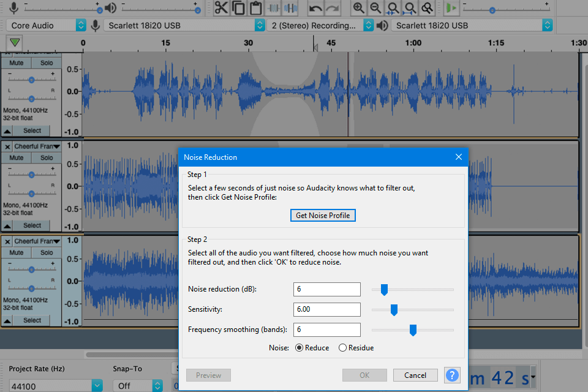Open middle track Cheerful Fran name menu
This screenshot has height=392, width=588.
37,146
